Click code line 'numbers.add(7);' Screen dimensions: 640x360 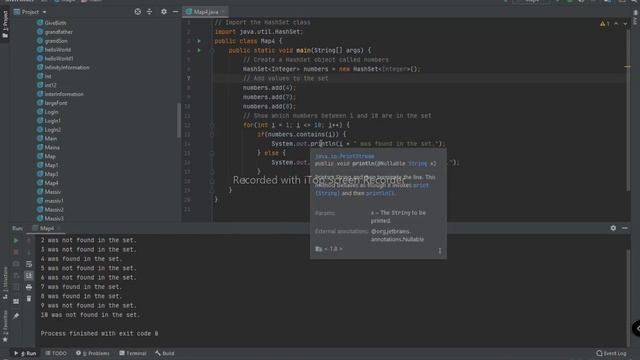269,97
